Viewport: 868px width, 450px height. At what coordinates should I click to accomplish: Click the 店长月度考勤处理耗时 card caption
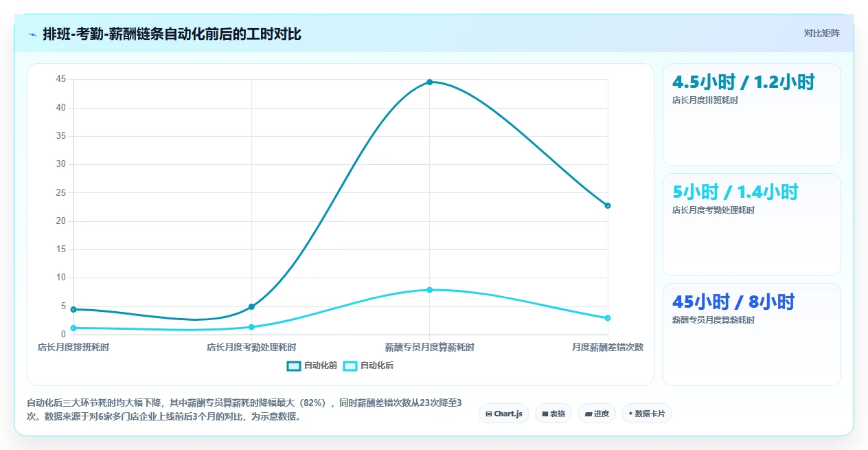[713, 210]
